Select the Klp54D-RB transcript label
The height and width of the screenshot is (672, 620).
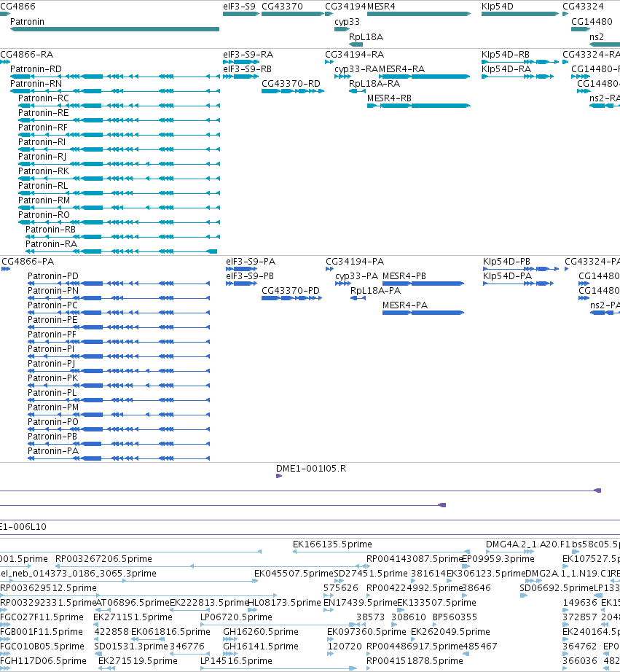506,55
